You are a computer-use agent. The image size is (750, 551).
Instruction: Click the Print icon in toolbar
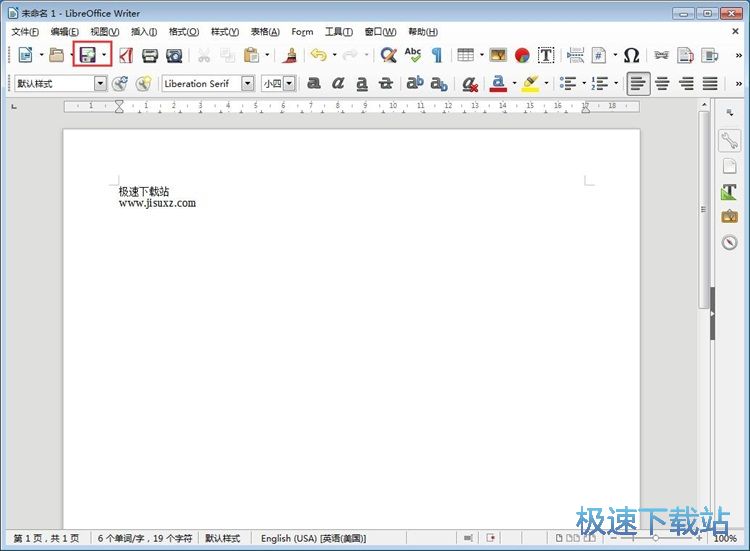[x=150, y=55]
